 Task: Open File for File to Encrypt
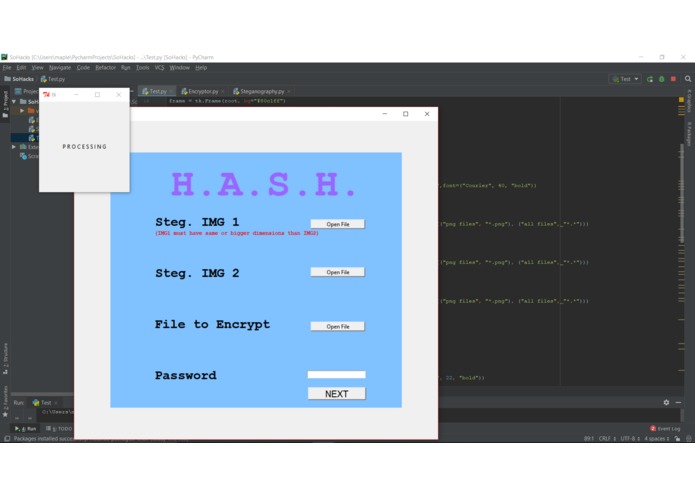[337, 326]
